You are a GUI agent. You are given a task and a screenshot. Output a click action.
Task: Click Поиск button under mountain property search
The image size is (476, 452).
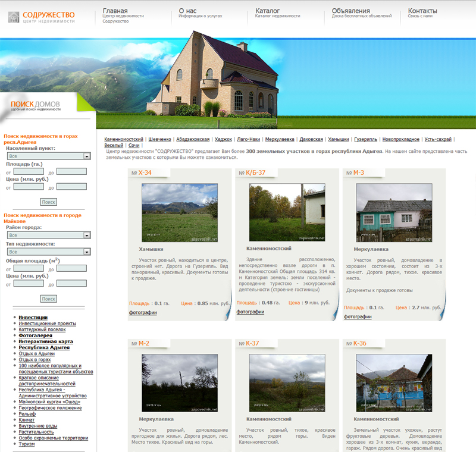(49, 202)
